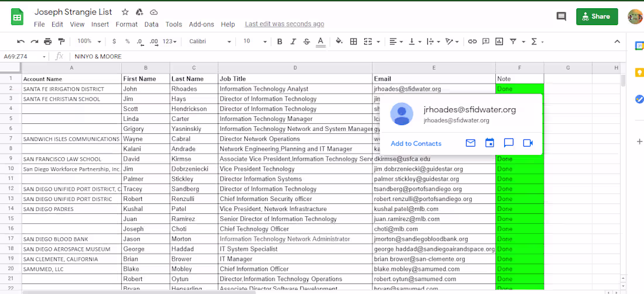Image resolution: width=644 pixels, height=294 pixels.
Task: Start video call from contact card
Action: point(527,143)
